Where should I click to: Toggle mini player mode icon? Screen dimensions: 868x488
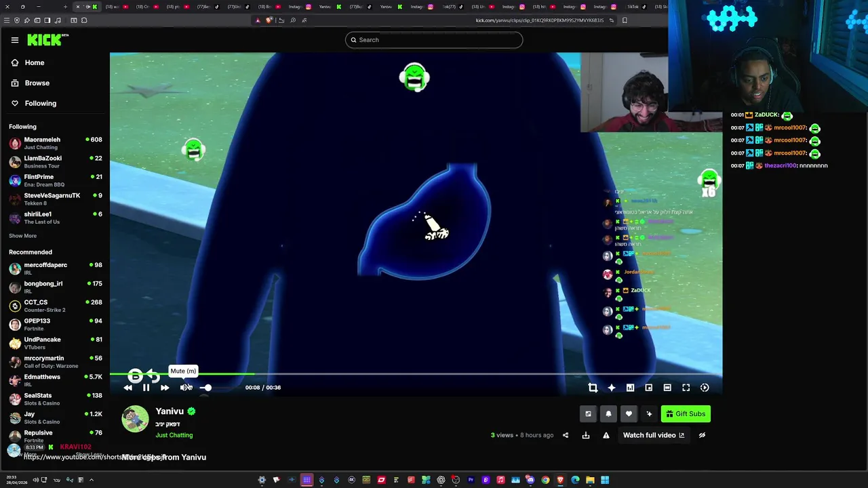pyautogui.click(x=649, y=388)
